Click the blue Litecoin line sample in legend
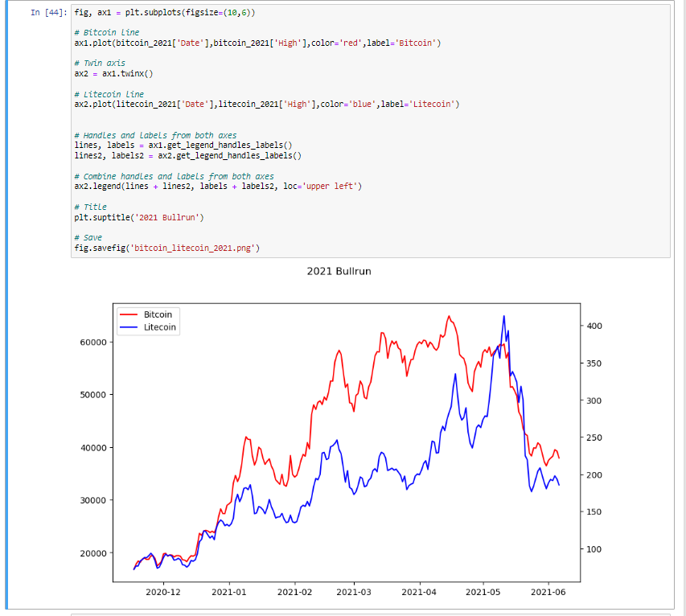This screenshot has height=616, width=686. (129, 328)
